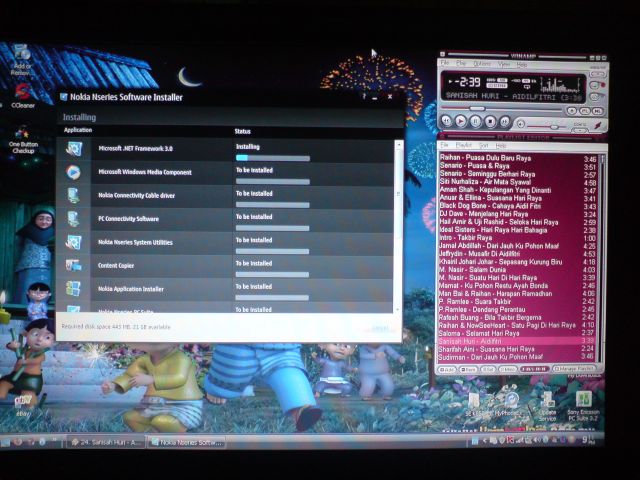Open the Options menu in Winamp
This screenshot has width=640, height=480.
tap(482, 64)
